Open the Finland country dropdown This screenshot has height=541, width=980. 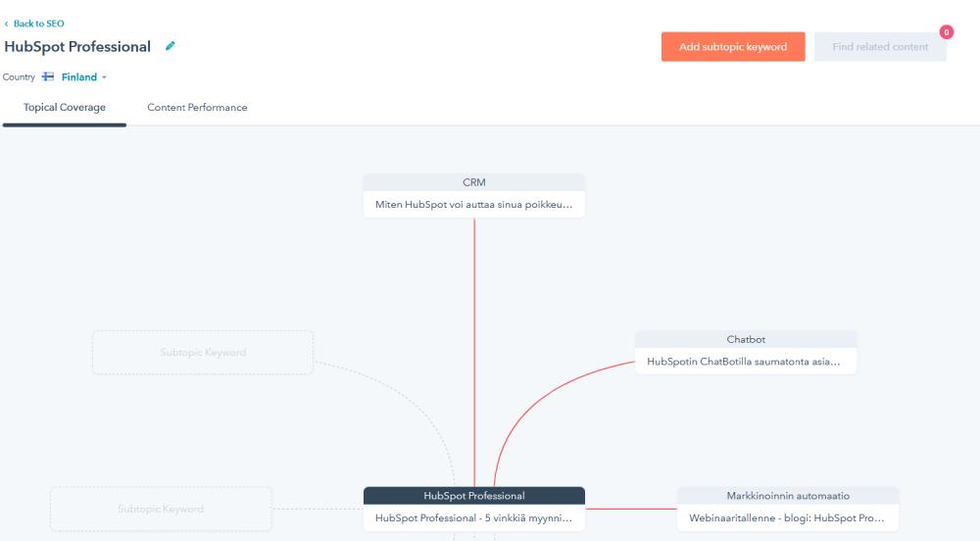(x=83, y=76)
